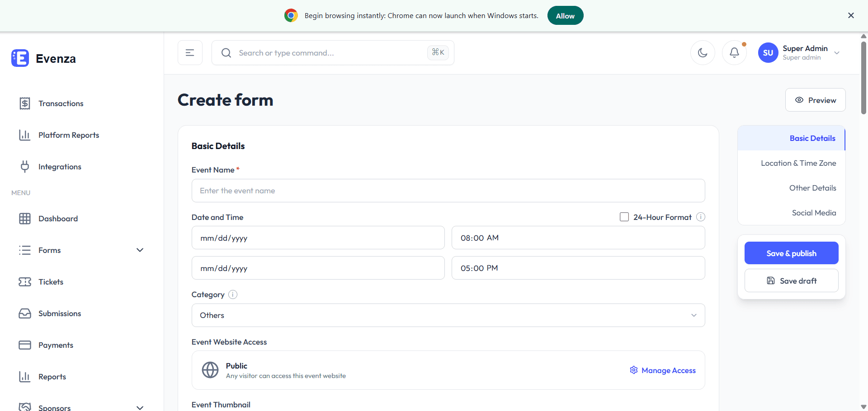
Task: Expand the Sponsors sidebar menu chevron
Action: (x=140, y=407)
